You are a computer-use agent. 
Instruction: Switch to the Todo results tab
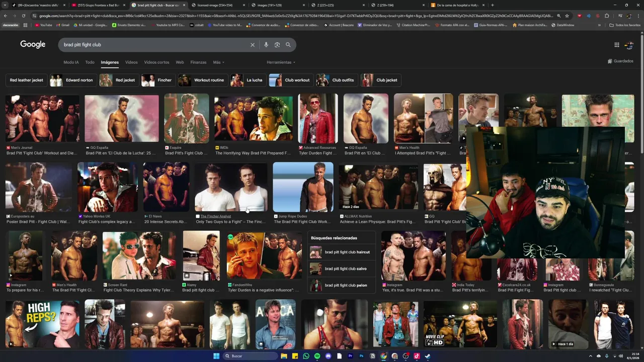tap(90, 62)
